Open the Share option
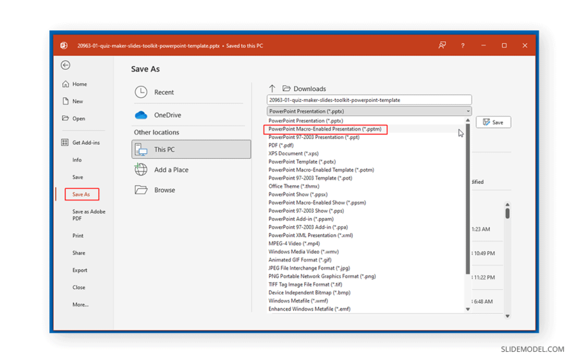 [x=79, y=253]
